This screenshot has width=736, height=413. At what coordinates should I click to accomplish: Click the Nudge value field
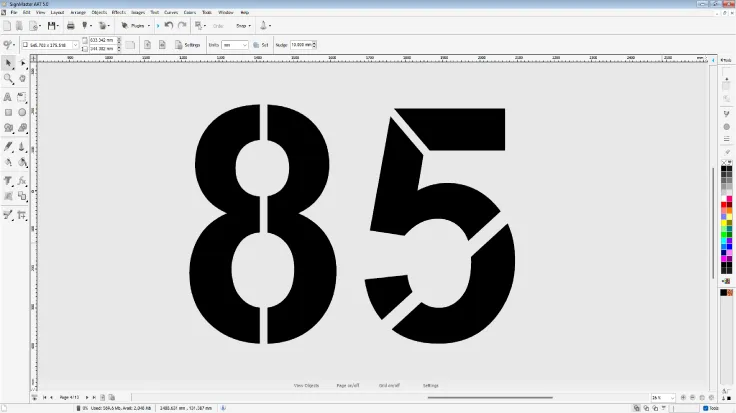[301, 45]
